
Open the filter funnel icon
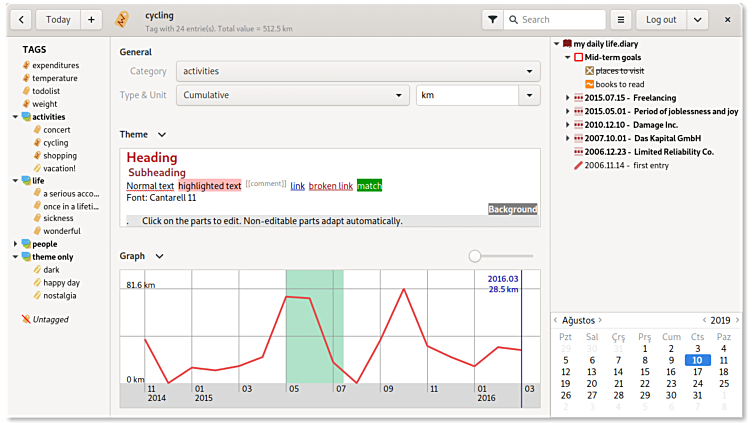[492, 19]
